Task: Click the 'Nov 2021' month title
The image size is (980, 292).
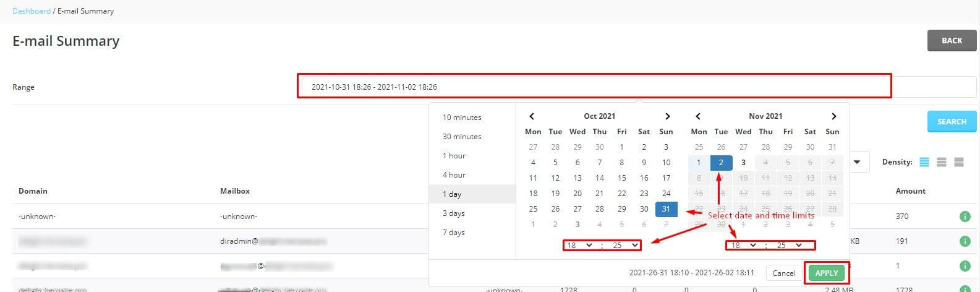Action: [x=765, y=116]
